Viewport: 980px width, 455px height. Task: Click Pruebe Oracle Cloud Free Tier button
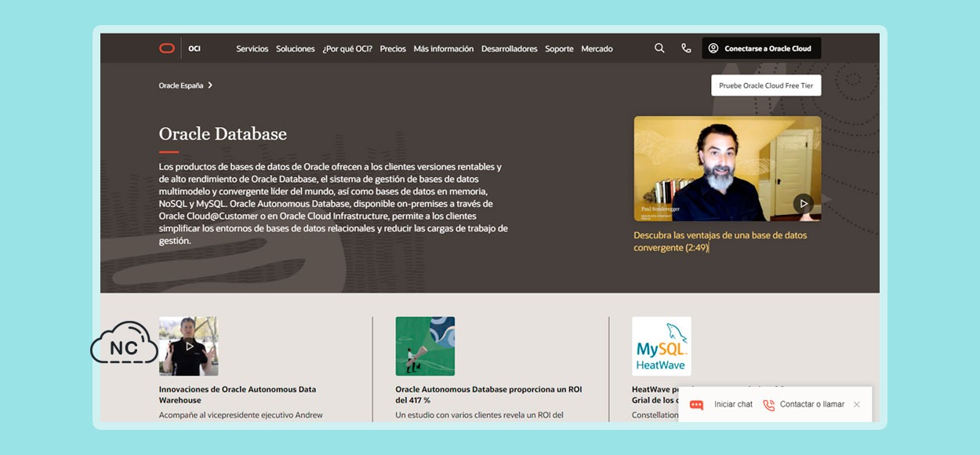pos(766,86)
